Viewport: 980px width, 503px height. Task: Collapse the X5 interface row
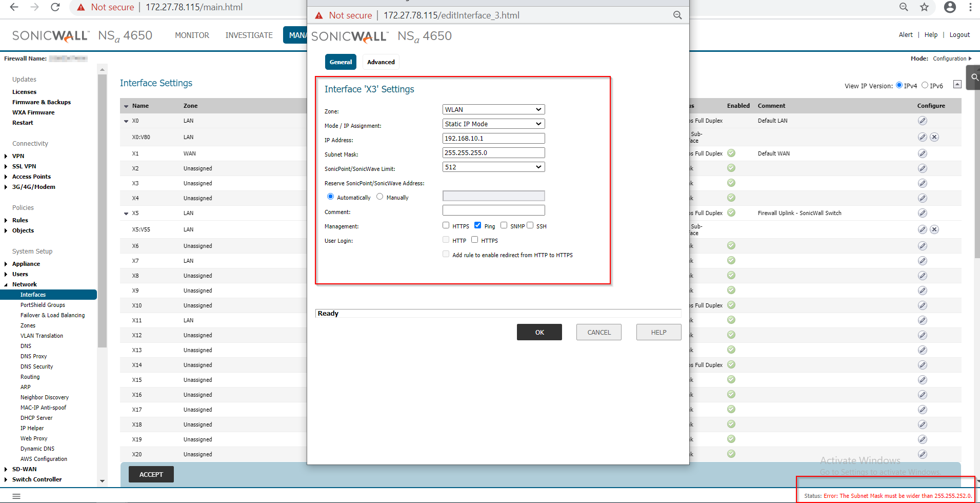coord(126,214)
